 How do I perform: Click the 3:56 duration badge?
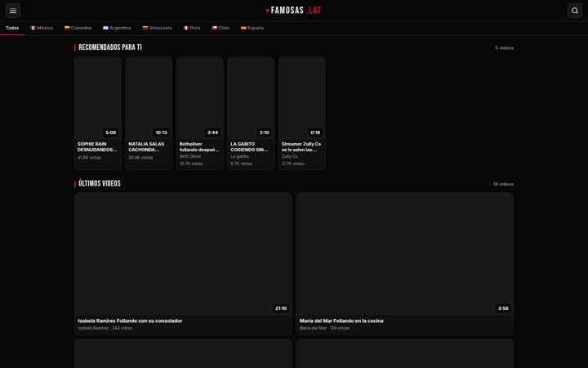[x=503, y=308]
